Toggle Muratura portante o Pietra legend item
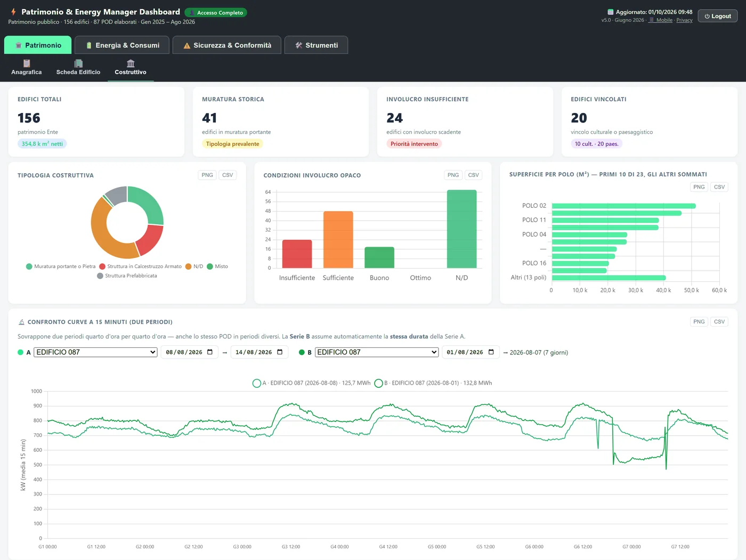The height and width of the screenshot is (560, 746). pos(61,266)
